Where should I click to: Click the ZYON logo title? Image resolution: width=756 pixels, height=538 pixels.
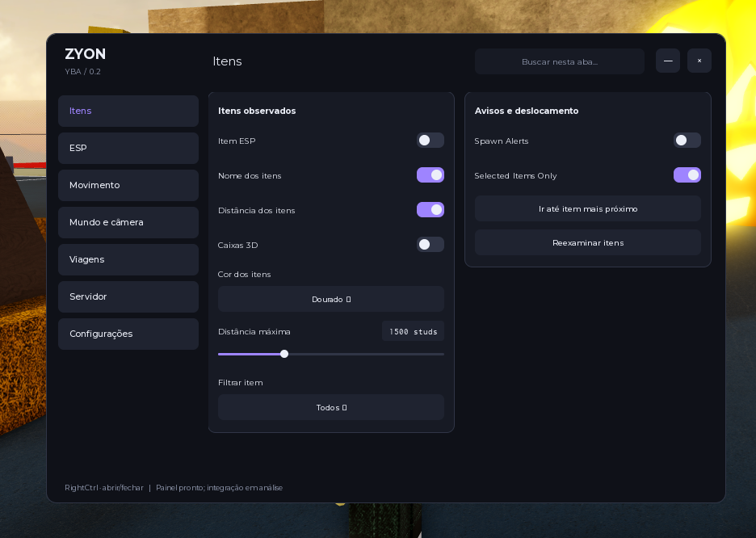click(x=86, y=54)
